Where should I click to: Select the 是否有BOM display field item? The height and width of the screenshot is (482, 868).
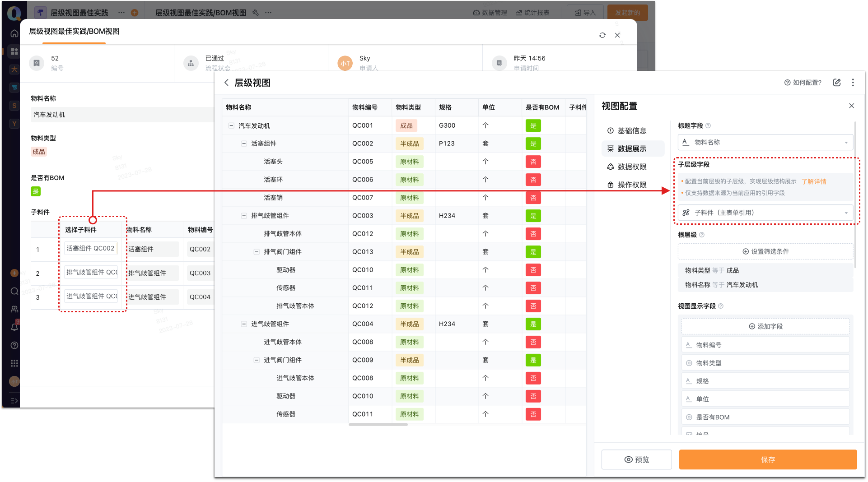point(765,417)
